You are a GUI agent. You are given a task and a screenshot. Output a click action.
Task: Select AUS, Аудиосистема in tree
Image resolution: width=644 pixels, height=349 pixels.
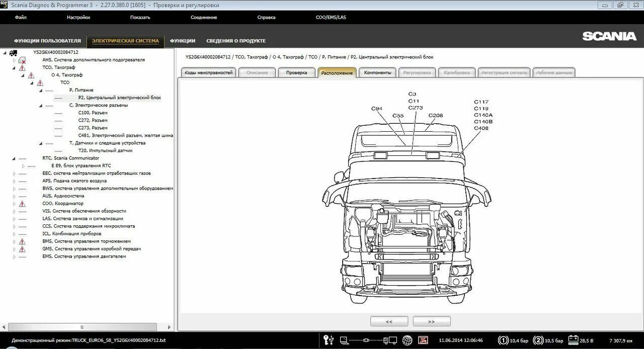(x=63, y=196)
